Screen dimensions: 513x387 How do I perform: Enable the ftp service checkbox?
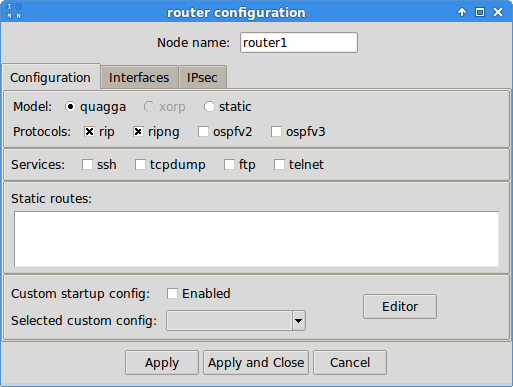[229, 165]
